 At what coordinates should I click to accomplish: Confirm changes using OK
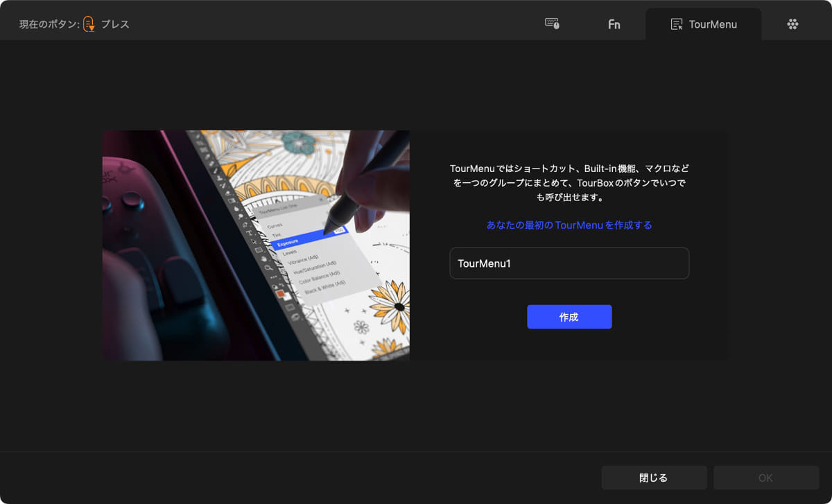tap(765, 477)
